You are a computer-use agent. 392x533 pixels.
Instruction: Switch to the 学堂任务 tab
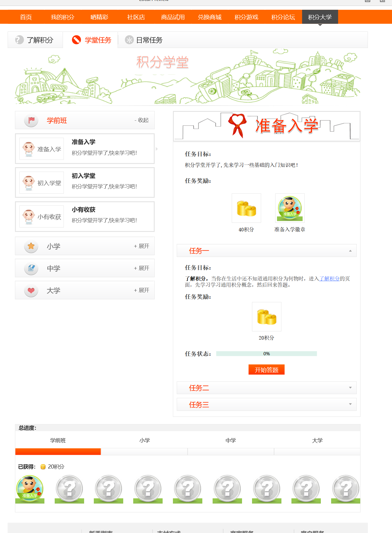(x=91, y=40)
